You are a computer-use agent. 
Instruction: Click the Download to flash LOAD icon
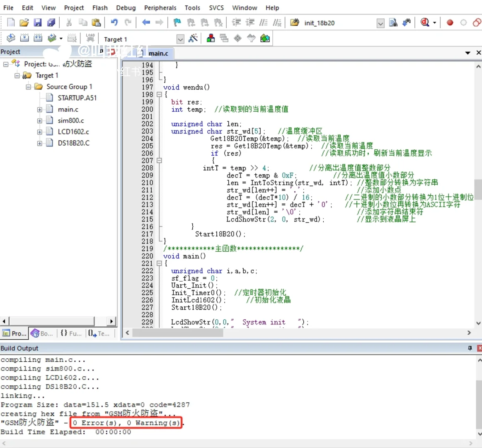pos(90,38)
